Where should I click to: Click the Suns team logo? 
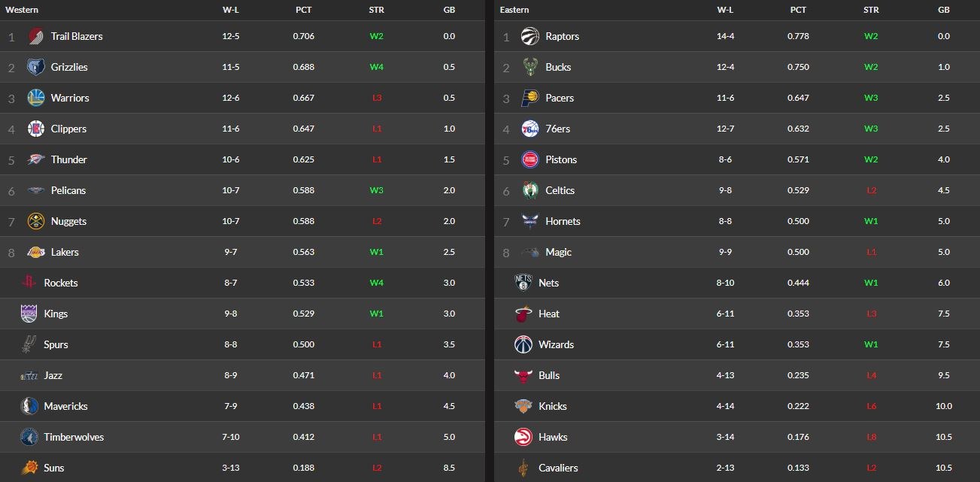click(29, 468)
